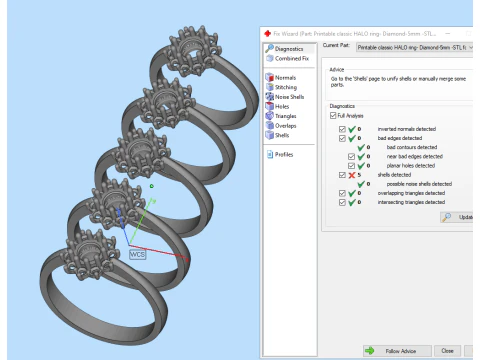
Task: Click the Overlaps icon
Action: 269,125
